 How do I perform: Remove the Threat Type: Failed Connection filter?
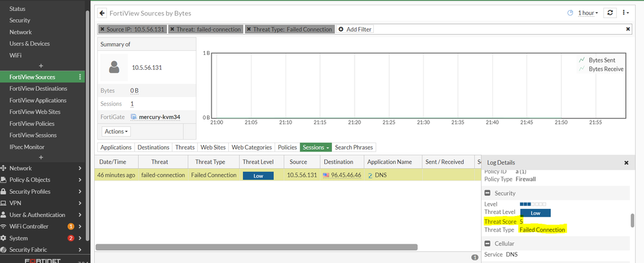(x=249, y=30)
